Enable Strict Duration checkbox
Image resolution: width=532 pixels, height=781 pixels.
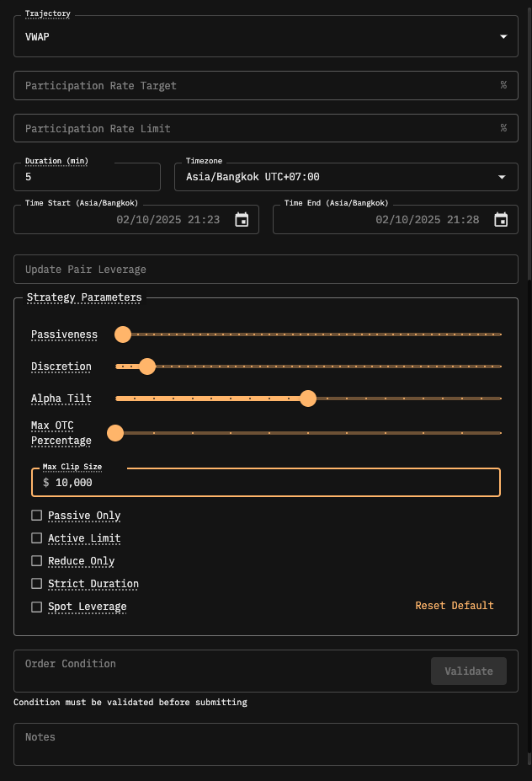(x=36, y=584)
